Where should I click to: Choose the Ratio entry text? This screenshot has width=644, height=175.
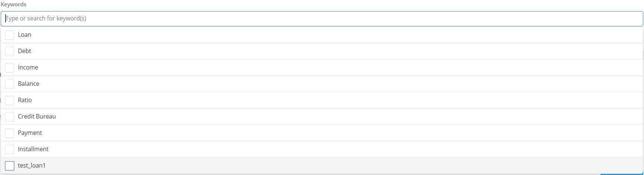tap(25, 100)
